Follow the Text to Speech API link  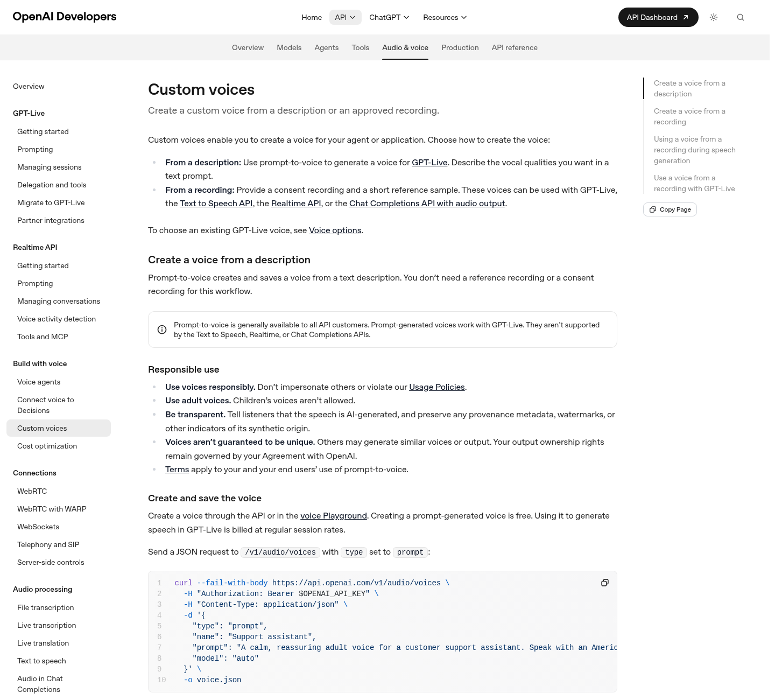click(x=216, y=204)
